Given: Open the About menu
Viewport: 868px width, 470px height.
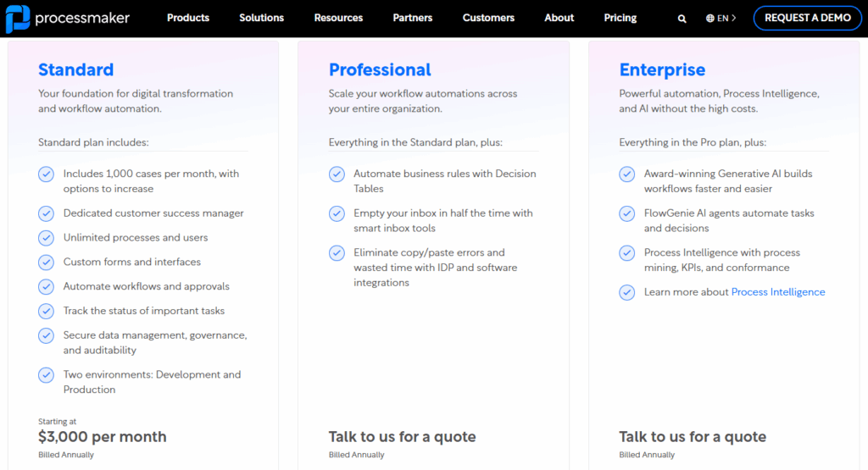Looking at the screenshot, I should [559, 18].
